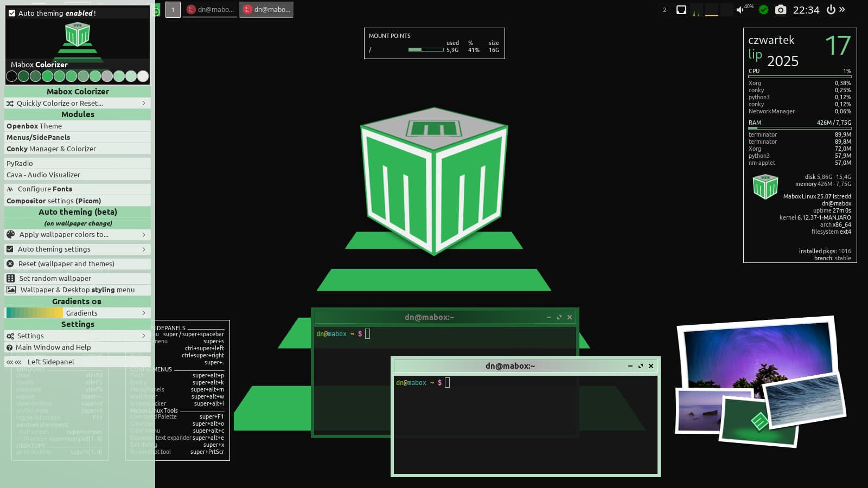The width and height of the screenshot is (868, 488).
Task: Click the palette icon for Apply wallpaper colors
Action: pyautogui.click(x=10, y=235)
